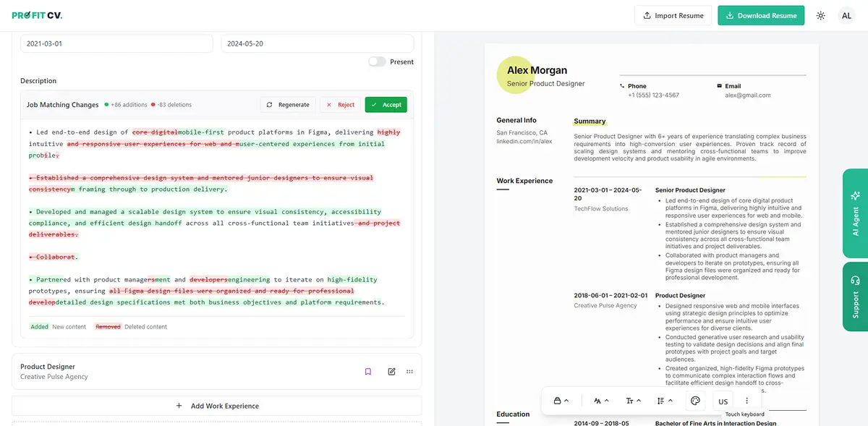The image size is (868, 426).
Task: Click the Job Matching Changes title
Action: coord(62,105)
